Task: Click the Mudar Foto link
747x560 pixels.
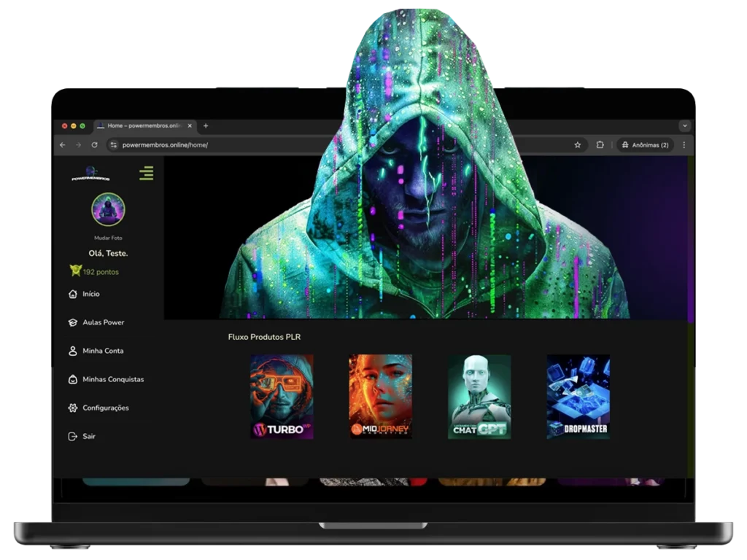Action: (108, 238)
